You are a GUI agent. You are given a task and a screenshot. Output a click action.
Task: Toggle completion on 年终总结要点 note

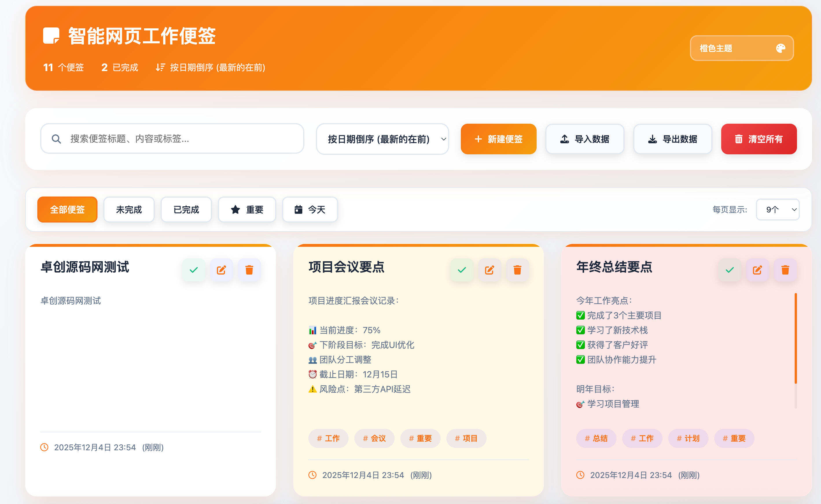[730, 270]
